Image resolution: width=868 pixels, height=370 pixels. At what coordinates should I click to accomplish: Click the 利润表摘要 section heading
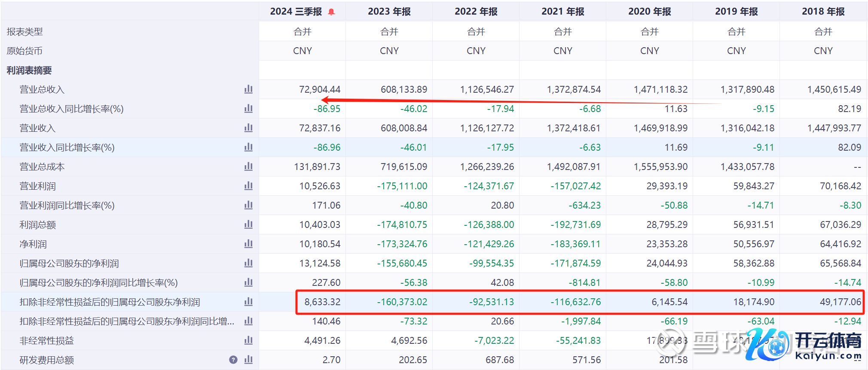coord(29,70)
